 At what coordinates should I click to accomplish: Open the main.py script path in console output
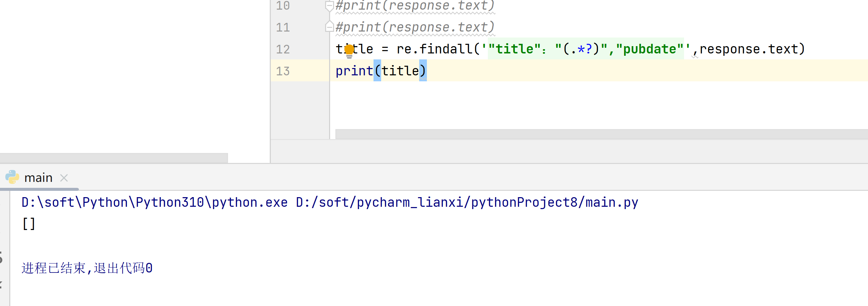pos(467,202)
